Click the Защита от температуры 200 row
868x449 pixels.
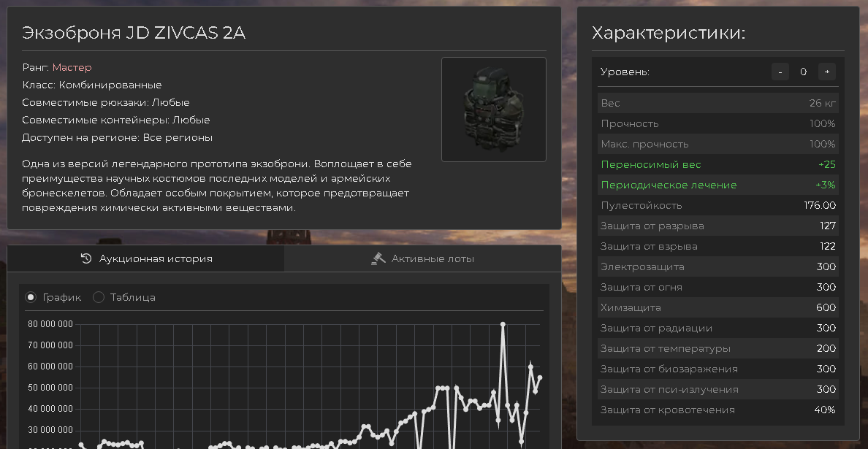[718, 348]
